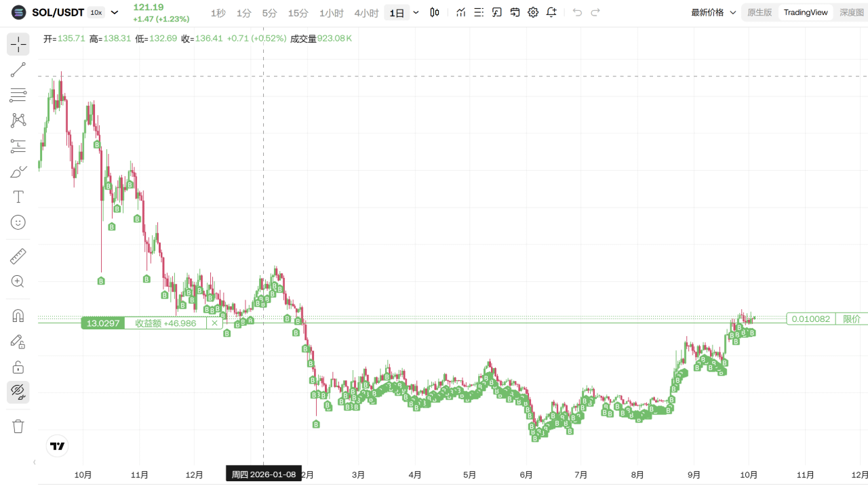Select the trend line drawing tool
This screenshot has width=868, height=488.
18,69
